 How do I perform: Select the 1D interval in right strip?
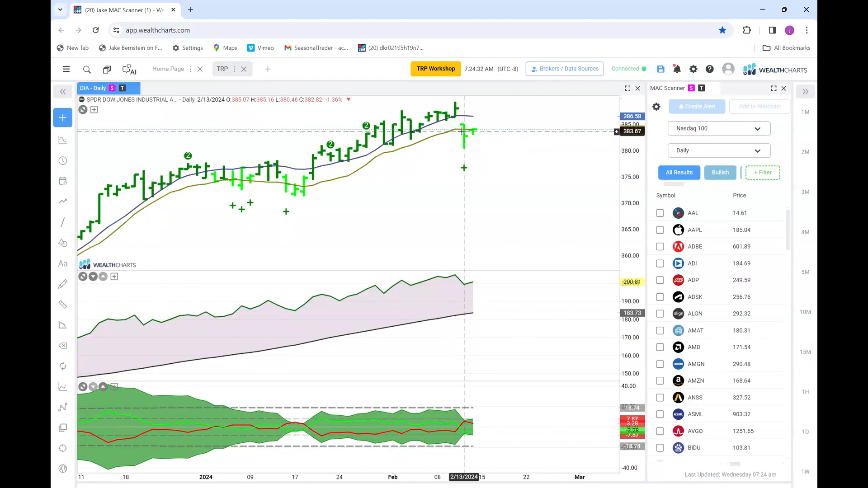[805, 432]
